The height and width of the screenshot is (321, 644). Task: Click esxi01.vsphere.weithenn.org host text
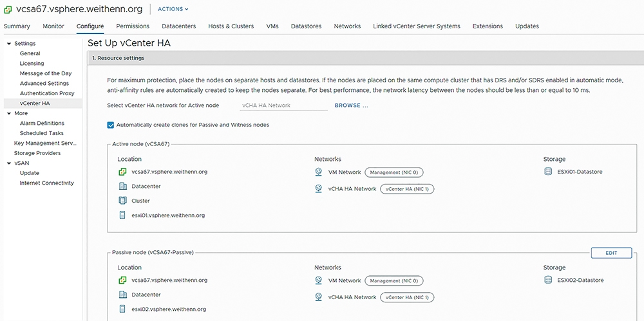pyautogui.click(x=168, y=215)
